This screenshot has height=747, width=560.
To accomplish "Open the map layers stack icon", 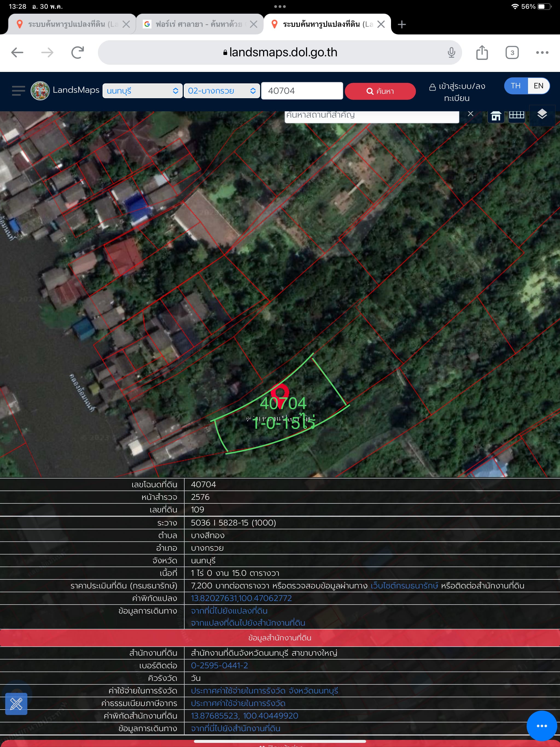I will [542, 115].
